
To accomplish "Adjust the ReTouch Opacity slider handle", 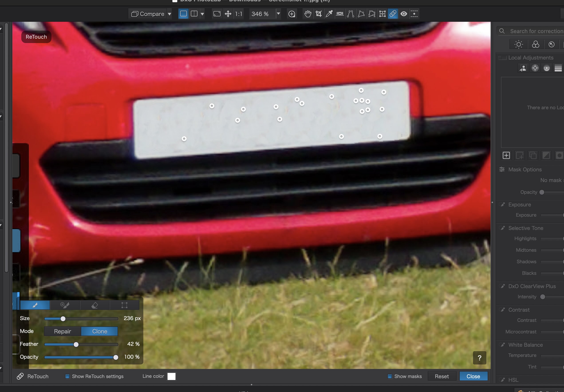I will 116,357.
